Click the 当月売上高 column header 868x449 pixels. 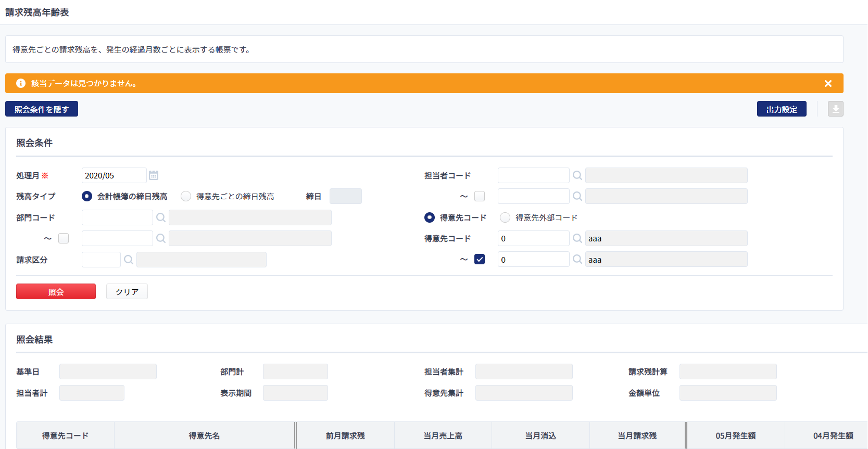(443, 435)
